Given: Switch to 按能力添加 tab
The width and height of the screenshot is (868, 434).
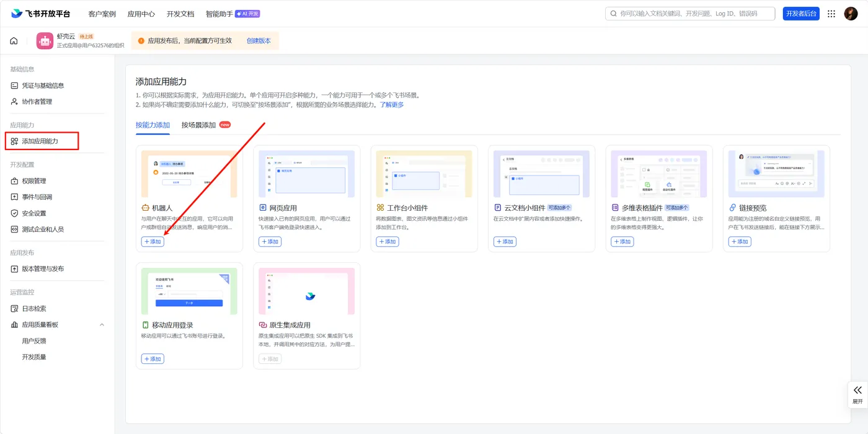Looking at the screenshot, I should point(153,125).
